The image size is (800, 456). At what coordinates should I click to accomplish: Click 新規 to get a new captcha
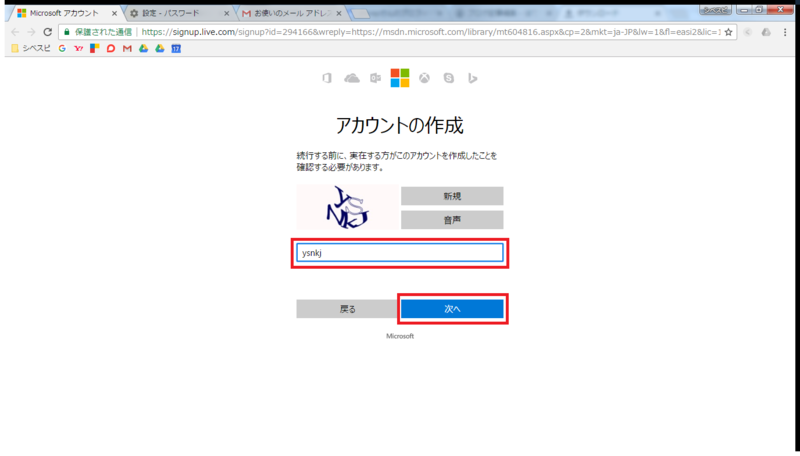(452, 196)
